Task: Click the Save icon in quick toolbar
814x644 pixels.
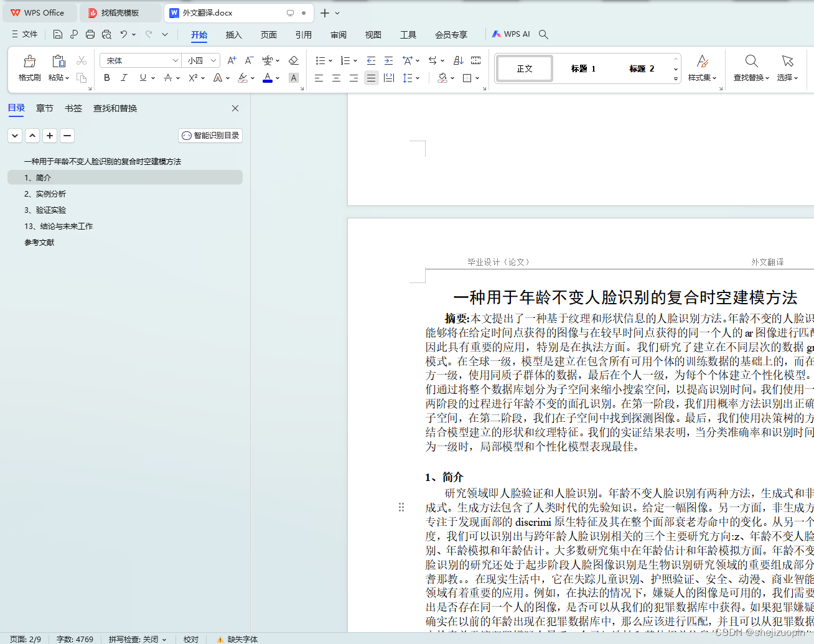Action: (58, 34)
